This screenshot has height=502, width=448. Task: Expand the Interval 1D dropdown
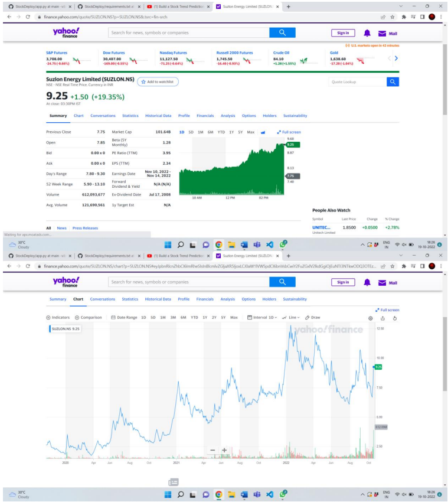262,318
